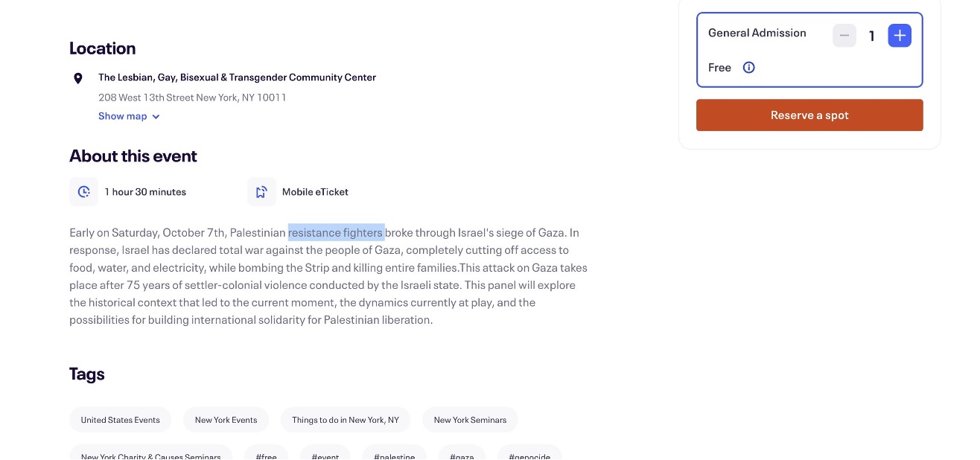Click the Show map link text
The image size is (980, 460).
(x=123, y=116)
